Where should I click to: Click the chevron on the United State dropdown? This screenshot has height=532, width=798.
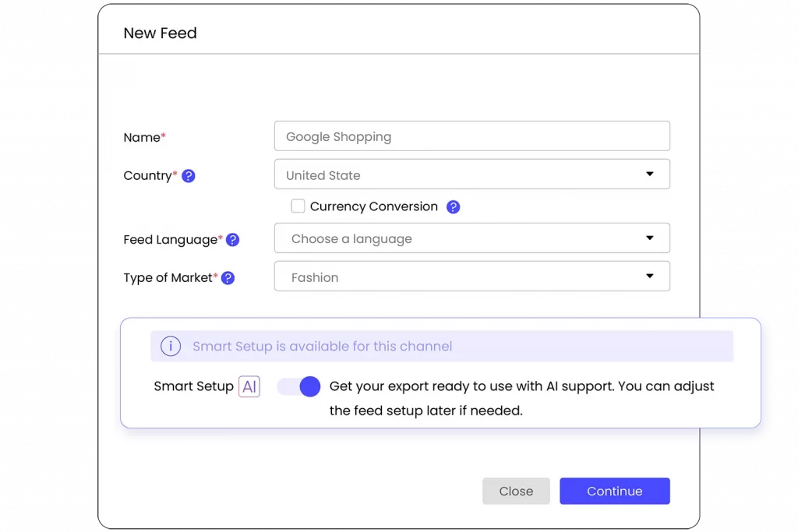coord(650,174)
